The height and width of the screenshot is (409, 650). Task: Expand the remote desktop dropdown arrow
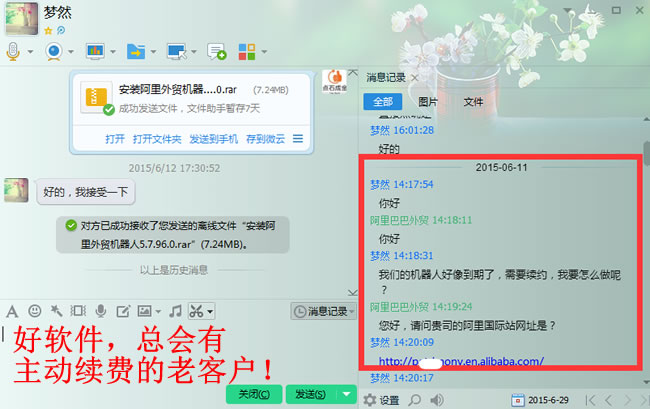194,52
